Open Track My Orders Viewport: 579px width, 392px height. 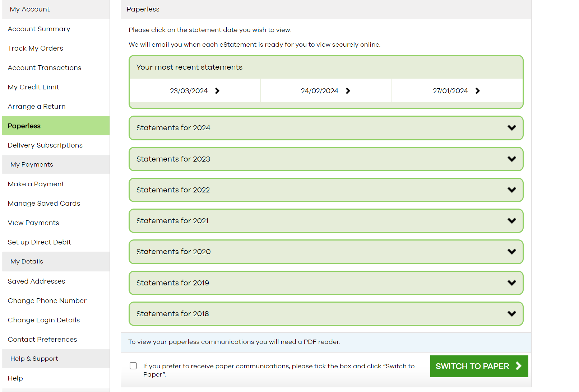tap(35, 48)
